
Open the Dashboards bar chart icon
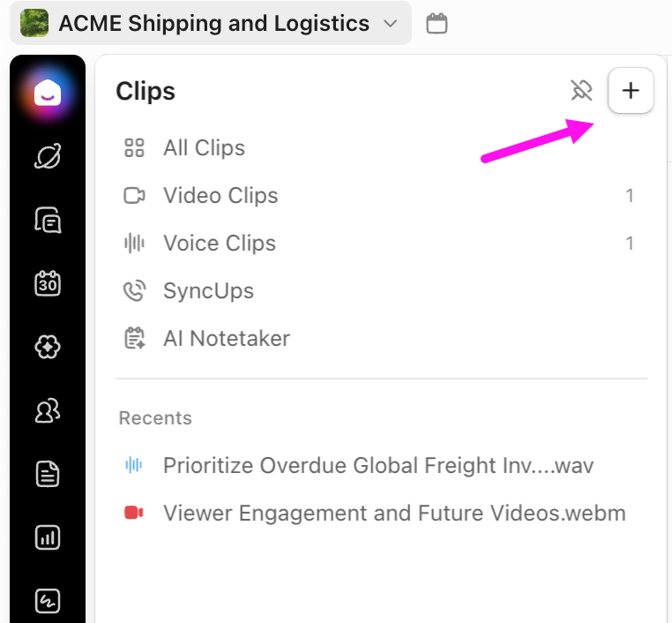[x=48, y=537]
